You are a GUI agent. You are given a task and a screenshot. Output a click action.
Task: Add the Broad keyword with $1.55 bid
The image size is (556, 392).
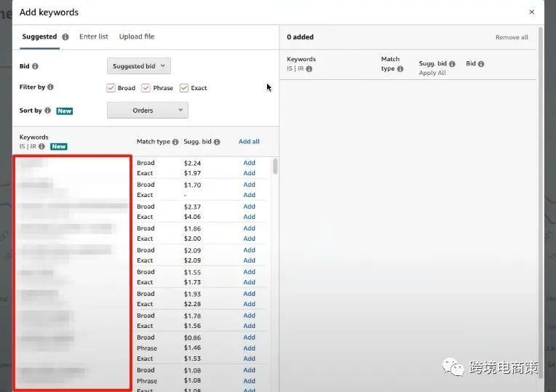coord(250,272)
